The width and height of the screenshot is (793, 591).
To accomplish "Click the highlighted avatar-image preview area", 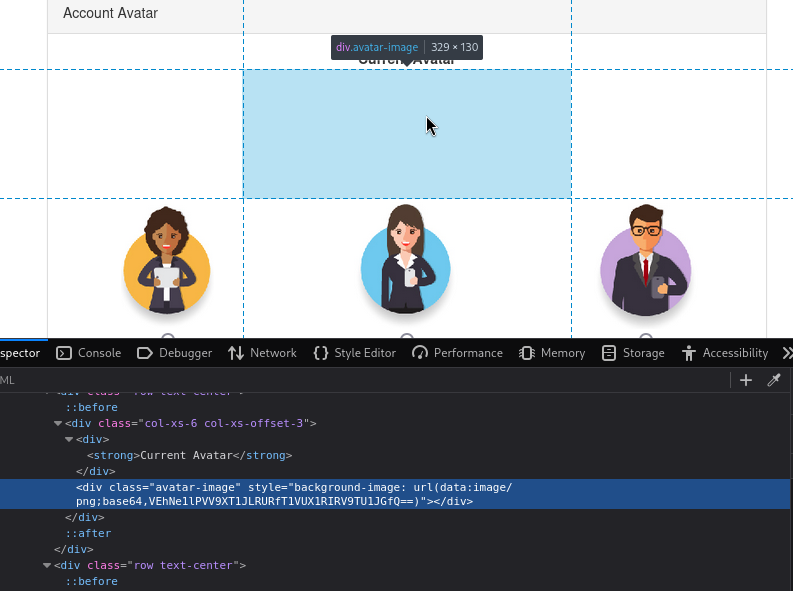I will [x=408, y=134].
